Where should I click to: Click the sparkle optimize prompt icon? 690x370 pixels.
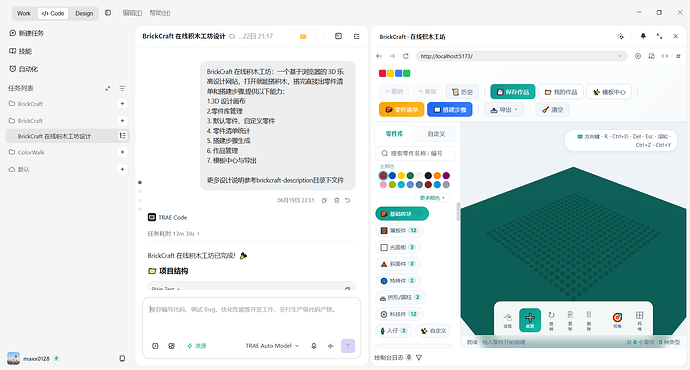point(330,346)
